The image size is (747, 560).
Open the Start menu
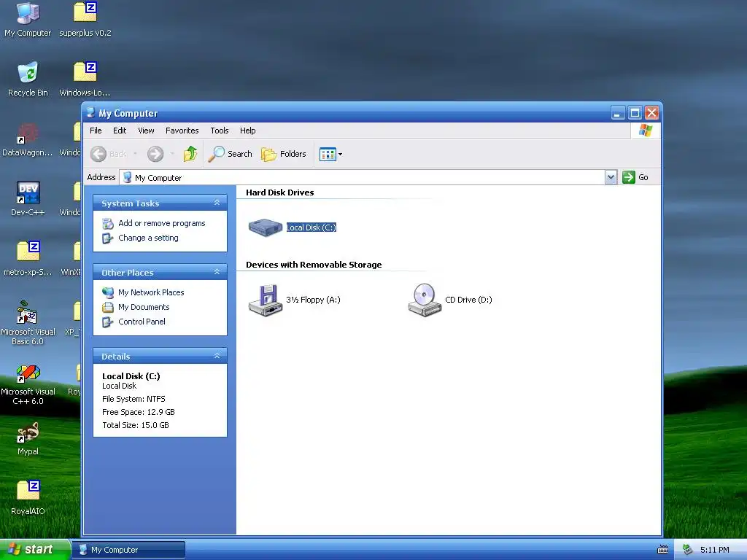pyautogui.click(x=34, y=550)
